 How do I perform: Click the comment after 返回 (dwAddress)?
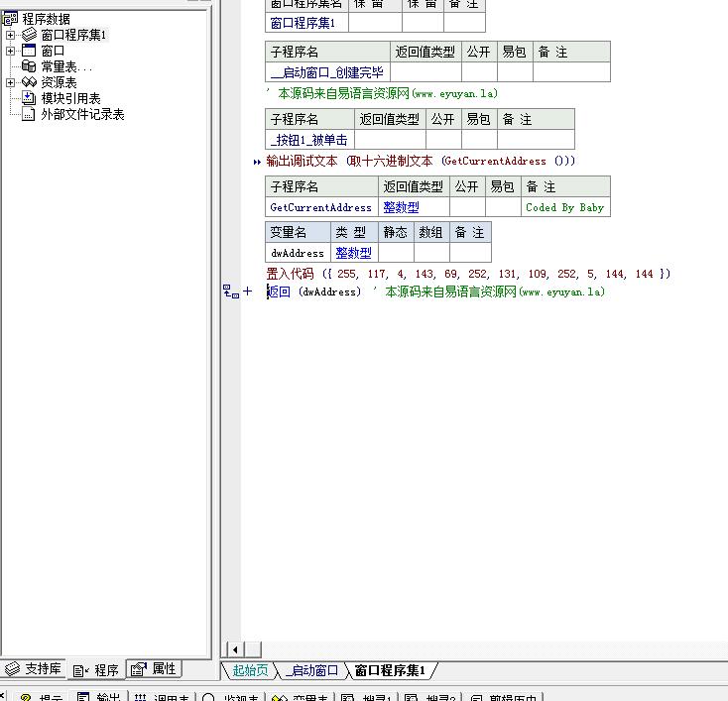[x=489, y=292]
